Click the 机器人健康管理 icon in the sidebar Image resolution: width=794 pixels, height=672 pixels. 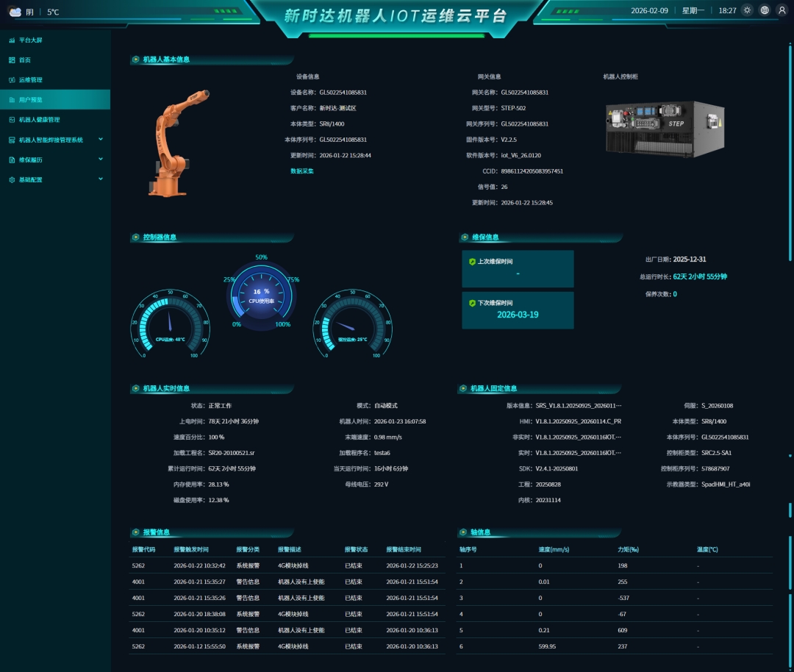point(12,120)
